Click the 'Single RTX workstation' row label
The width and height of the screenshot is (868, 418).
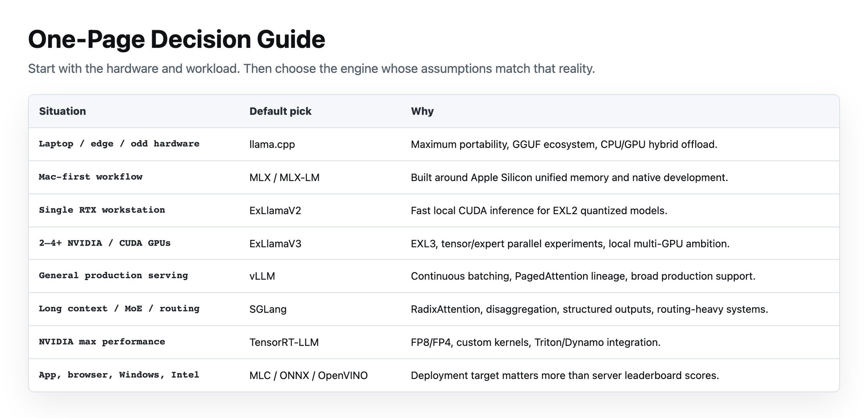[x=102, y=210]
